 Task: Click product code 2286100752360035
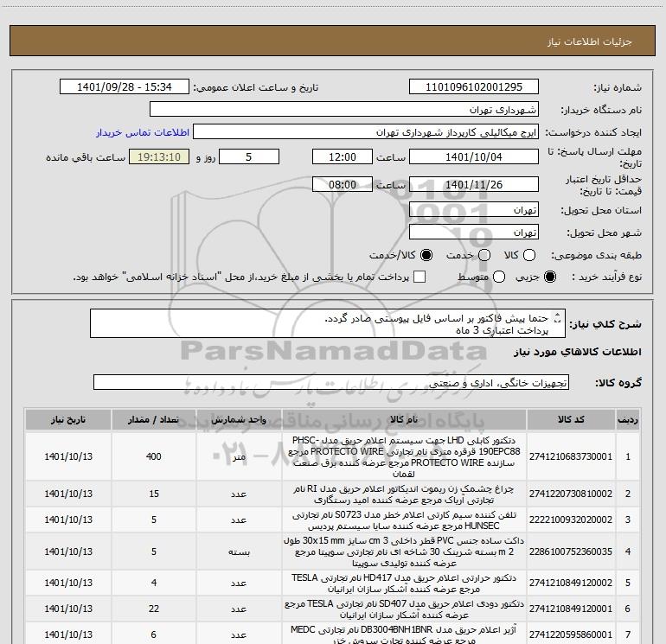(571, 552)
